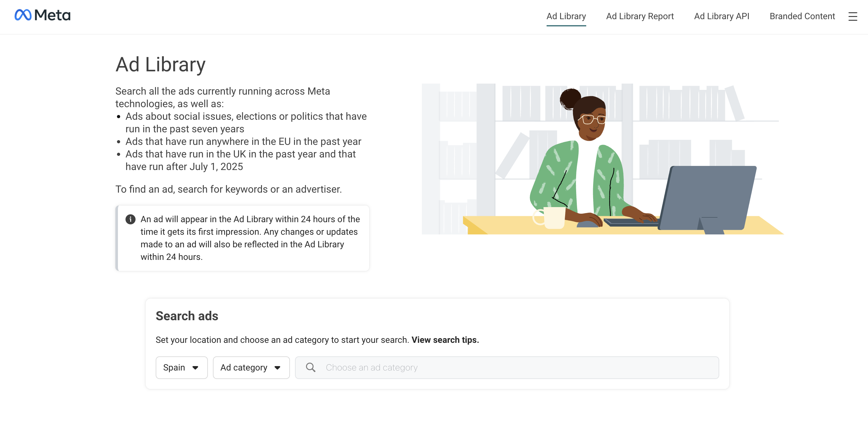Open the Ad Library Report tab
Viewport: 868px width, 428px height.
click(640, 16)
